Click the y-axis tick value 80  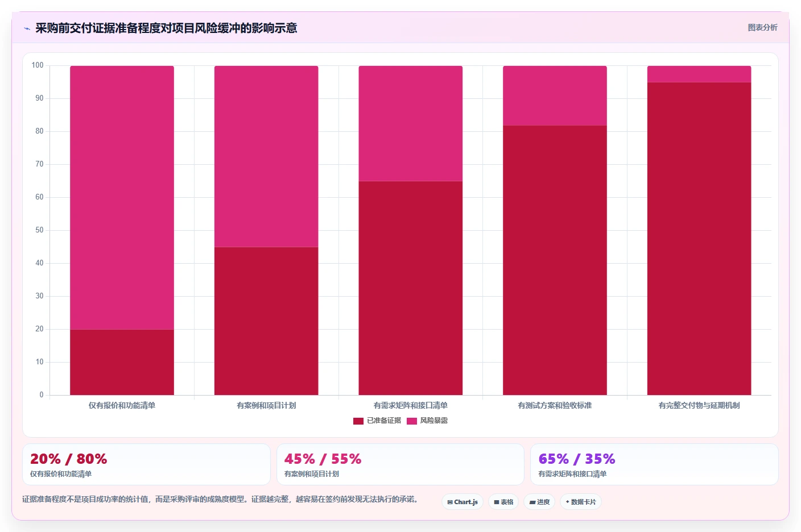coord(39,131)
